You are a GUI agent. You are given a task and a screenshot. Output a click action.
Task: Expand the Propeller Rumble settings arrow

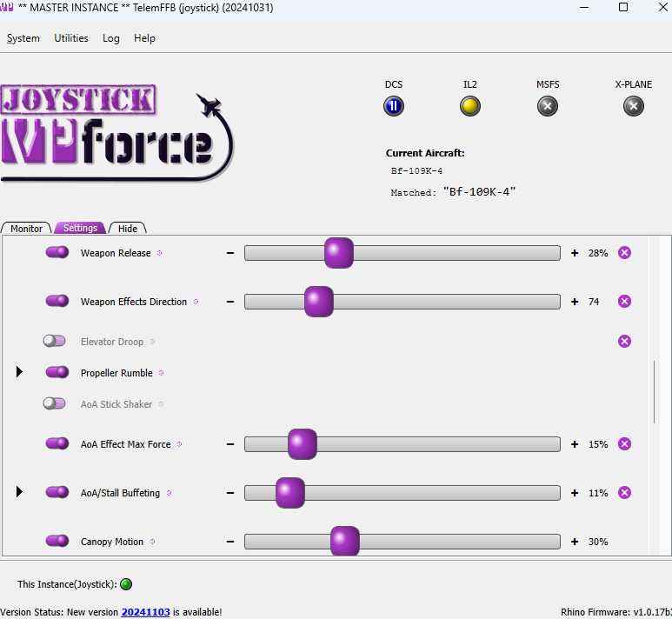pos(19,371)
